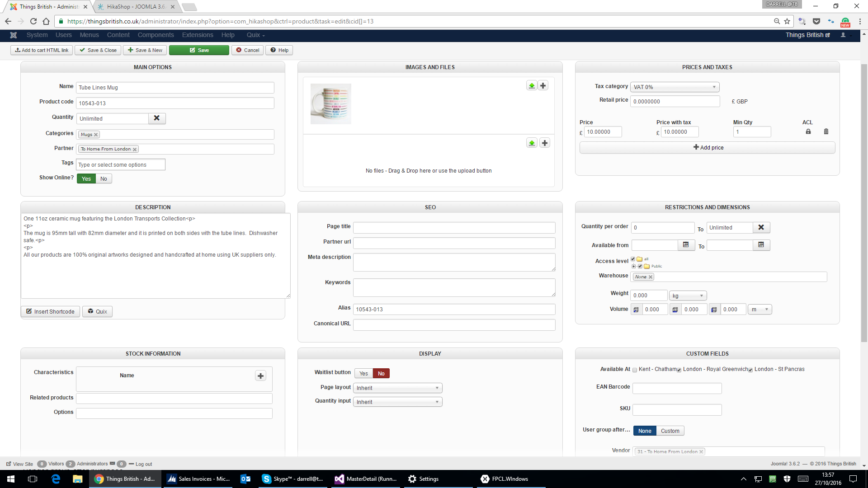Expand the Page layout dropdown
Screen dimensions: 868x488
tap(397, 388)
